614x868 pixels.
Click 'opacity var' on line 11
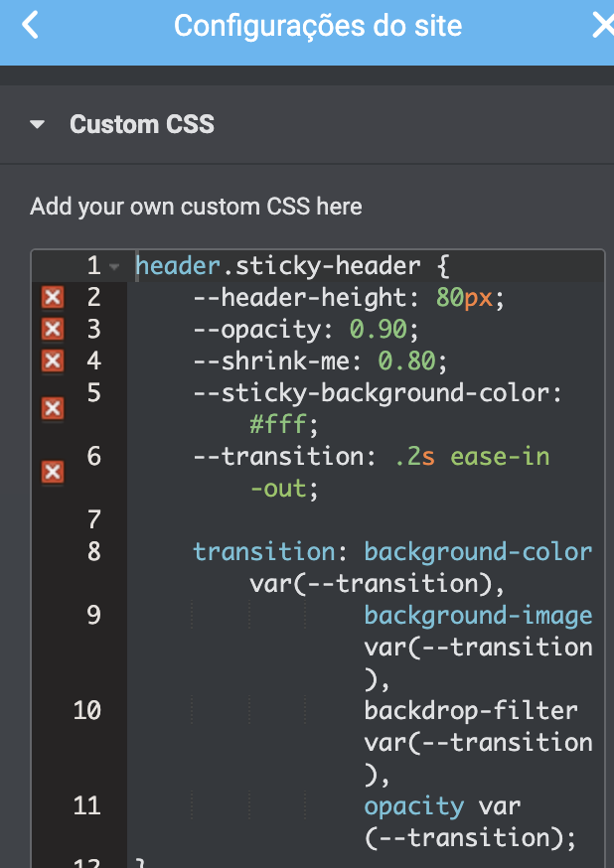pos(442,806)
